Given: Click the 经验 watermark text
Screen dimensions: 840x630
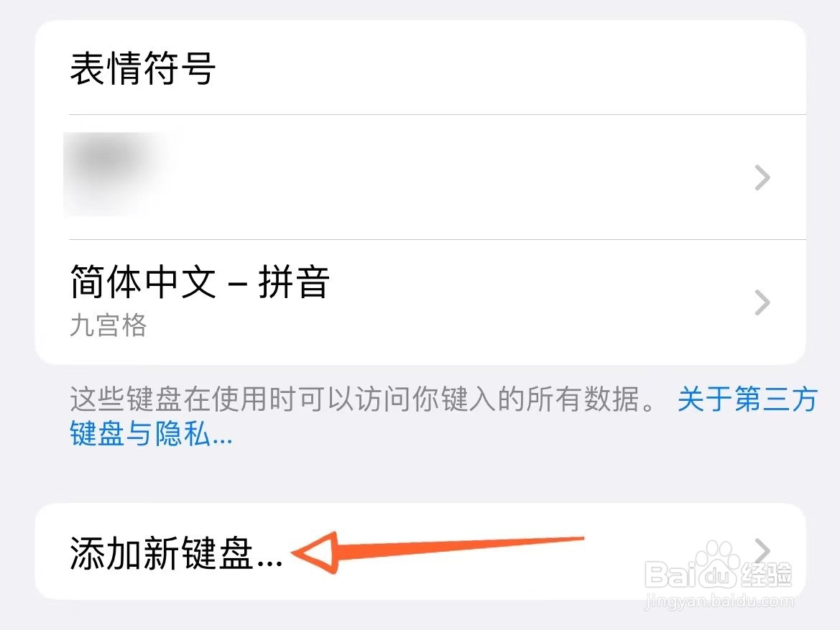Looking at the screenshot, I should click(765, 574).
